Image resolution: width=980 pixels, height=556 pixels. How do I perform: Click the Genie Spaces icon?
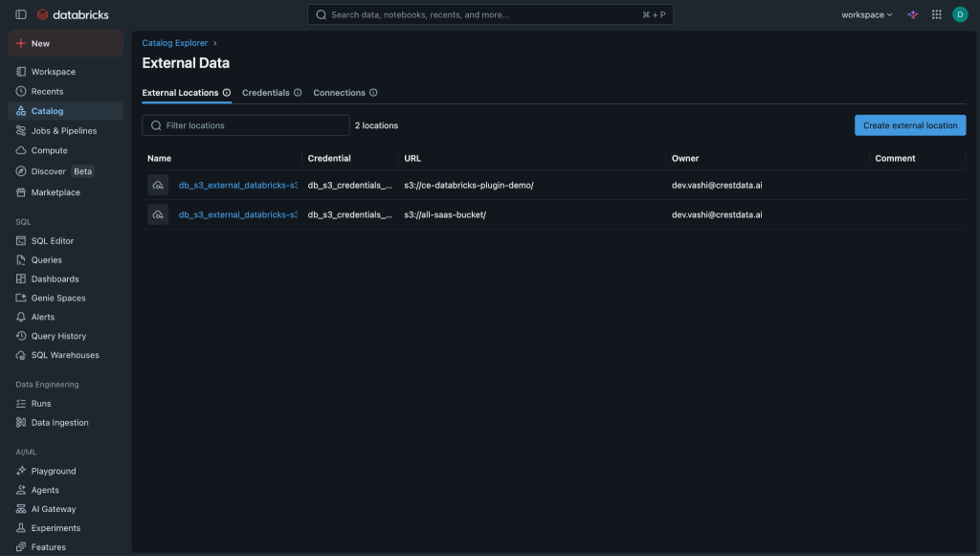tap(21, 298)
